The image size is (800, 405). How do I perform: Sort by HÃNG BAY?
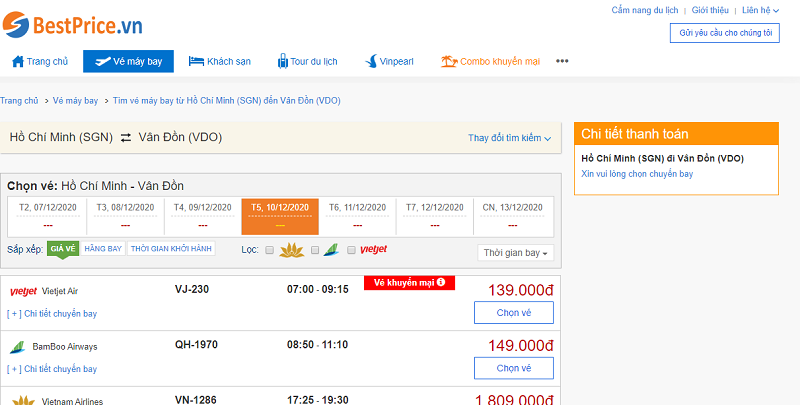point(103,248)
